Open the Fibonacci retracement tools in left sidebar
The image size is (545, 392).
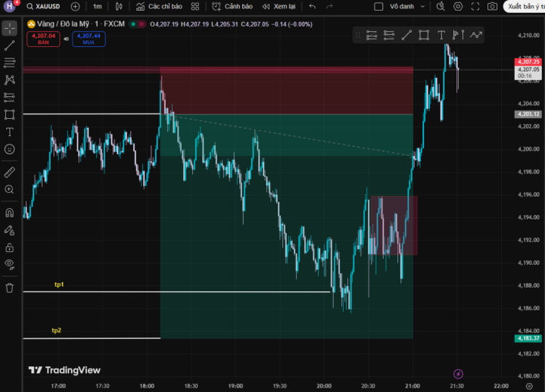(10, 63)
